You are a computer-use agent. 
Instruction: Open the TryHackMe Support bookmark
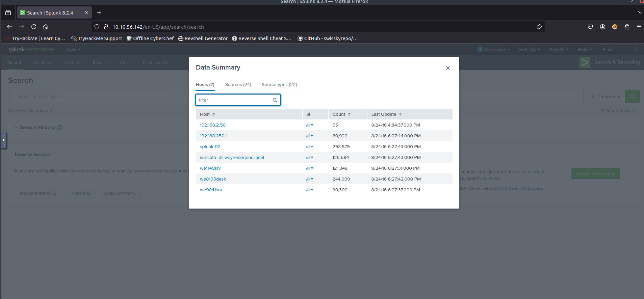(97, 38)
